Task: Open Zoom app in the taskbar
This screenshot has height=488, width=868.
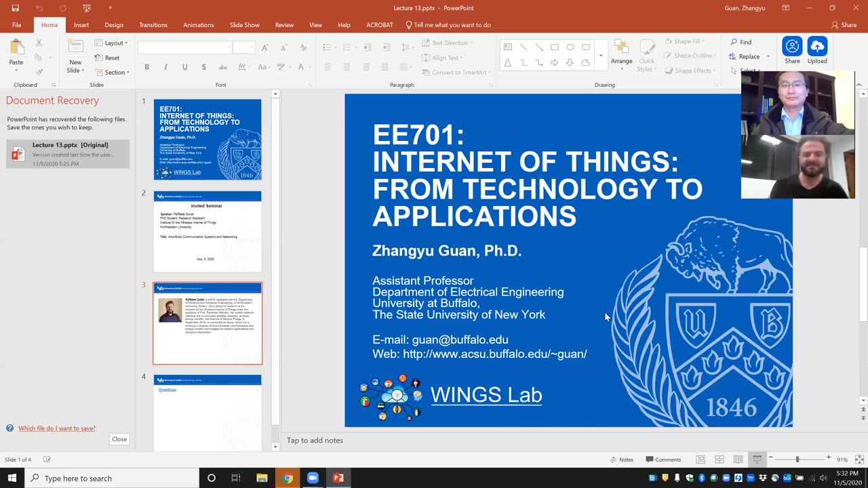Action: (x=313, y=478)
